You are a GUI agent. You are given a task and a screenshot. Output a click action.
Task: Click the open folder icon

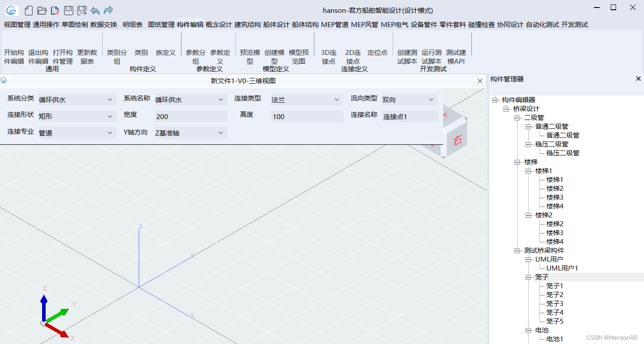click(x=42, y=11)
